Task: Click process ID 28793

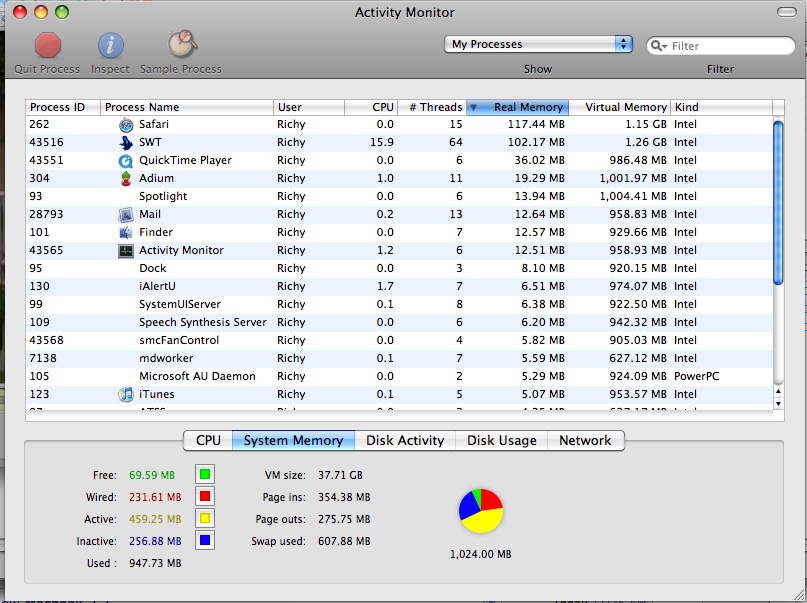Action: [46, 215]
